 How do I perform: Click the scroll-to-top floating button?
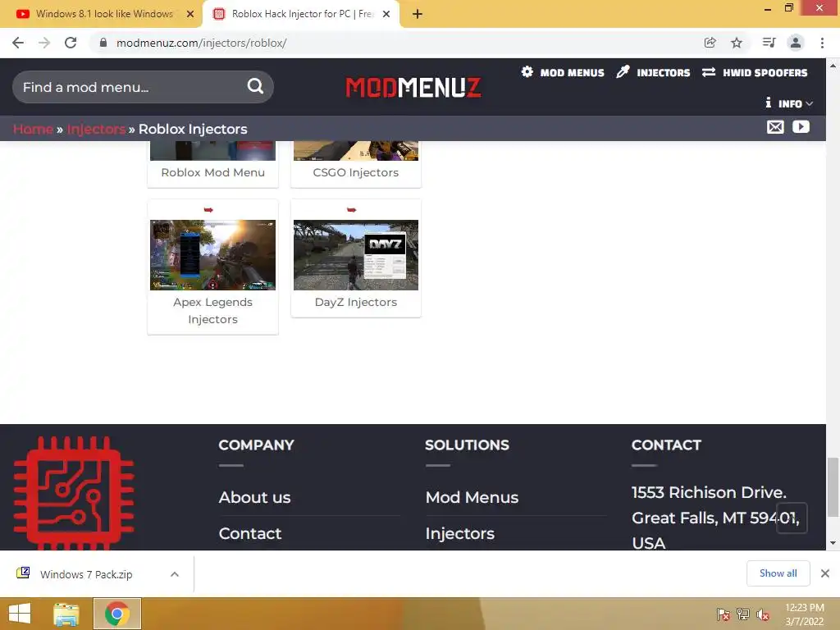pos(792,518)
